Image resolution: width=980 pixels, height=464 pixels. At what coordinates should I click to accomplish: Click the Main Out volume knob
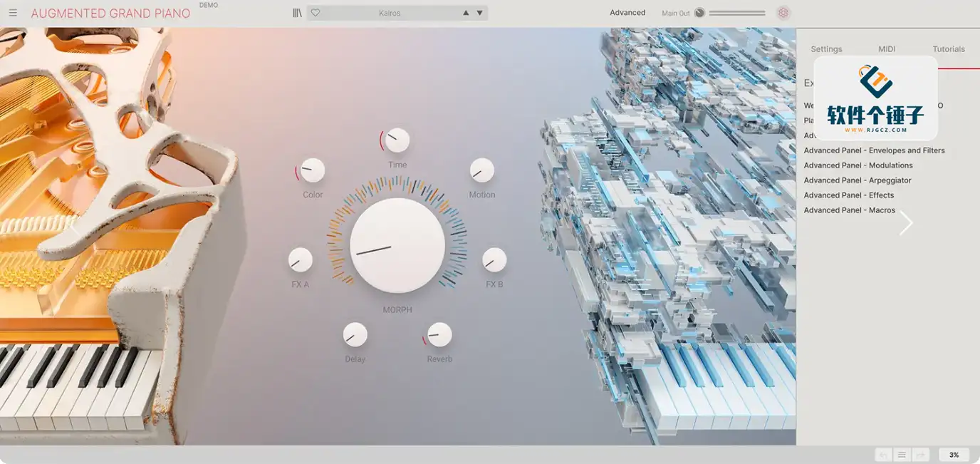pos(699,13)
